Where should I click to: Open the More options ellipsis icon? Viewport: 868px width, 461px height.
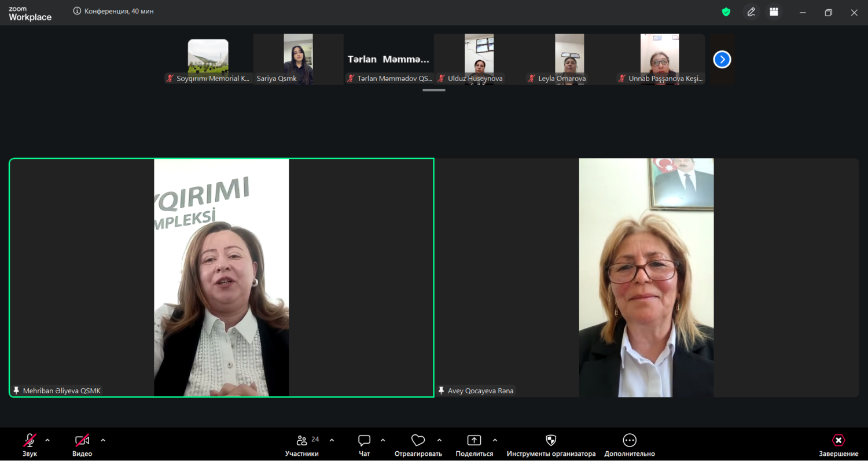630,441
